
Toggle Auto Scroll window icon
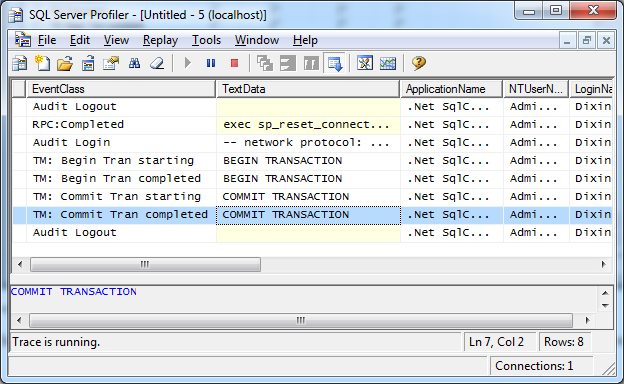coord(335,63)
